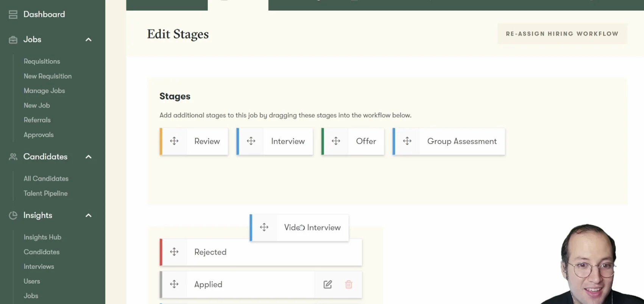Click the Rejected stage row
The width and height of the screenshot is (644, 304).
pyautogui.click(x=261, y=252)
